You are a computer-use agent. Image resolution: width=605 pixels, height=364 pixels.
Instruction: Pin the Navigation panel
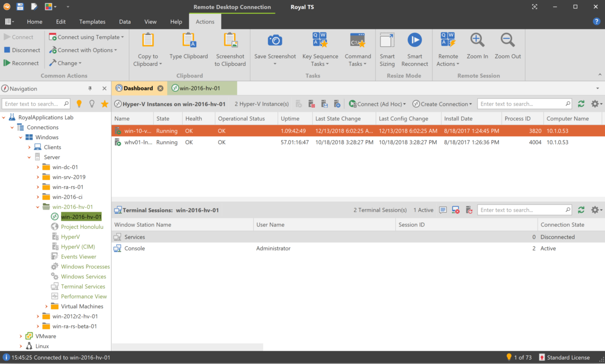pyautogui.click(x=90, y=89)
